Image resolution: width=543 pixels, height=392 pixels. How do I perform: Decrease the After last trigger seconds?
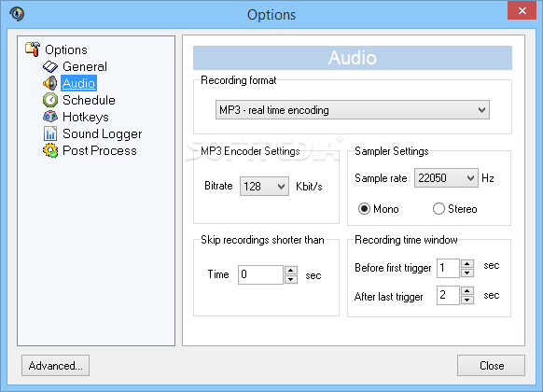point(467,300)
